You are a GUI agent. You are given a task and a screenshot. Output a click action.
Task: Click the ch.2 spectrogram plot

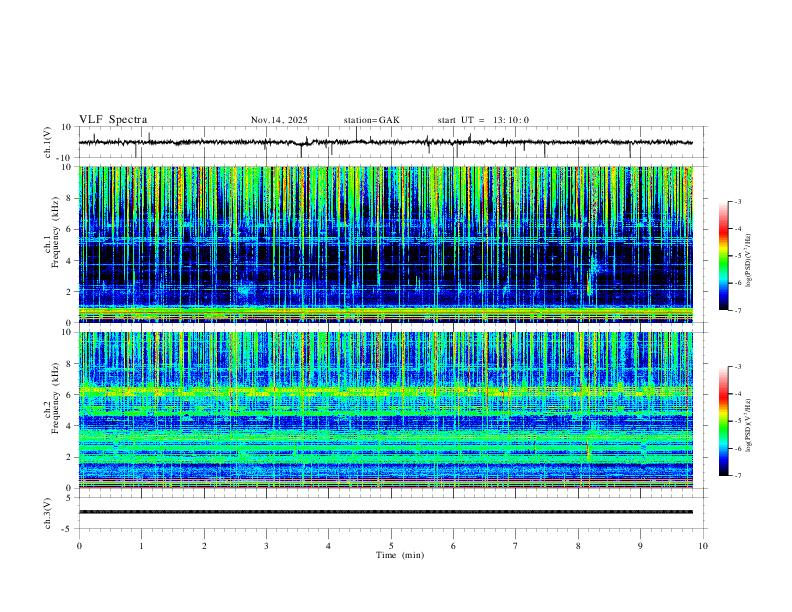[386, 410]
